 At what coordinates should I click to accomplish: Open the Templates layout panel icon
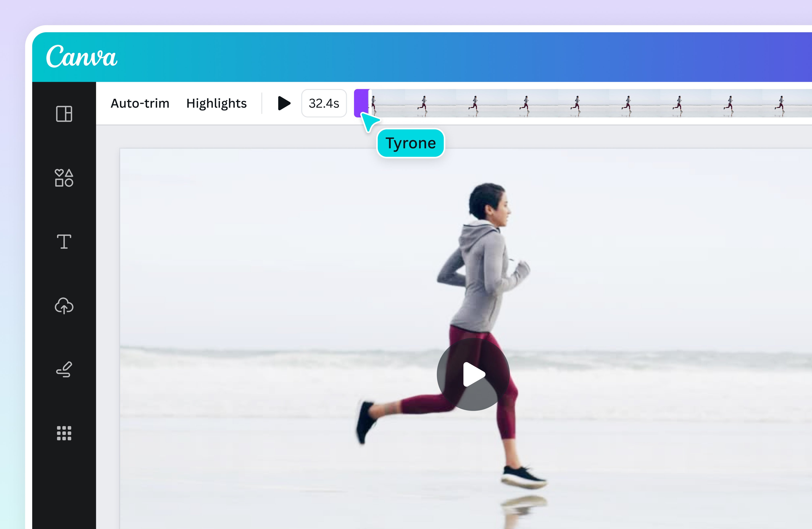point(64,114)
